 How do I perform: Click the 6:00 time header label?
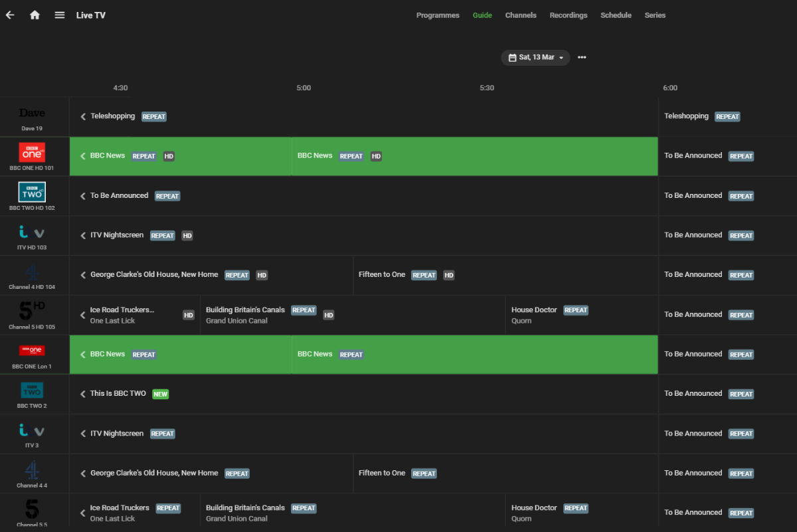pyautogui.click(x=670, y=88)
